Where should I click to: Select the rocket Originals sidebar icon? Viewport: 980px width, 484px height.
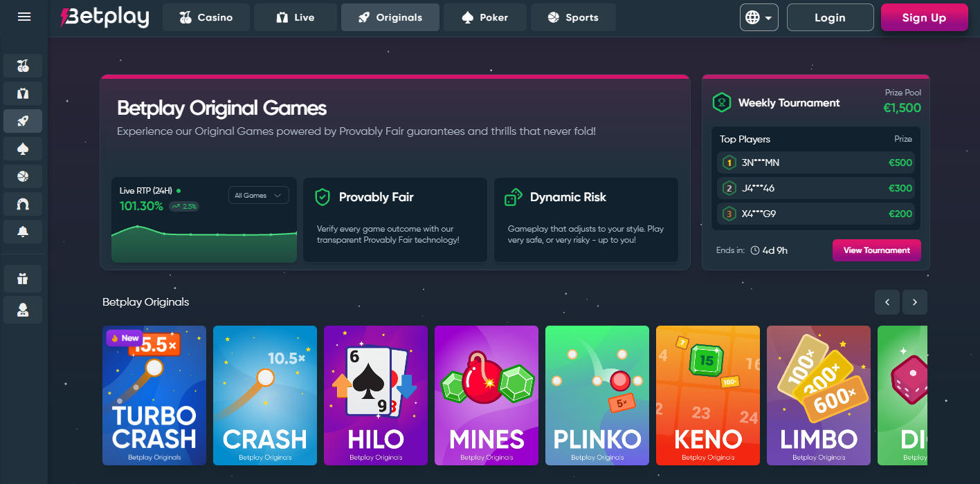click(x=23, y=121)
